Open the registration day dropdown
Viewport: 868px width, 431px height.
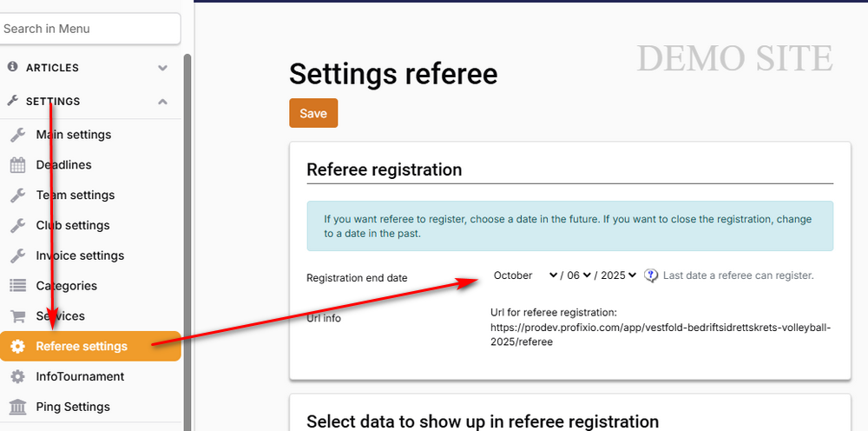point(579,275)
